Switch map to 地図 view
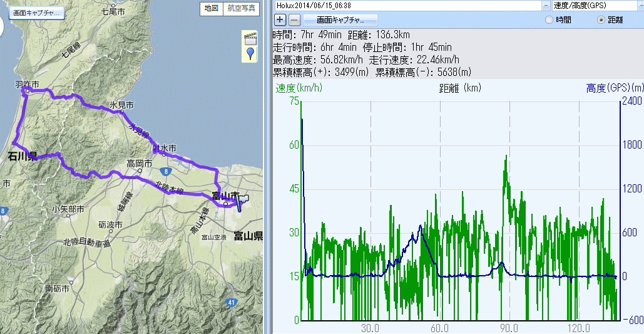Screen dimensions: 644x334 211,8
